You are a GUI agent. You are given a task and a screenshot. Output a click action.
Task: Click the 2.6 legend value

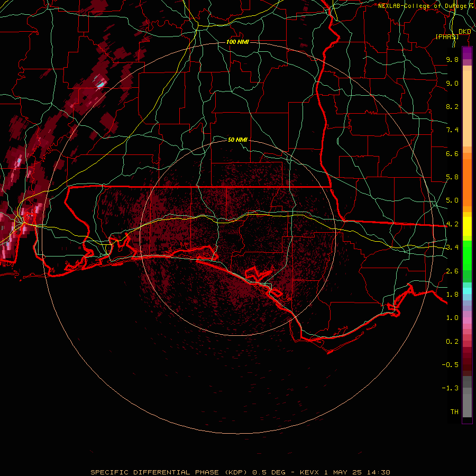pos(452,271)
